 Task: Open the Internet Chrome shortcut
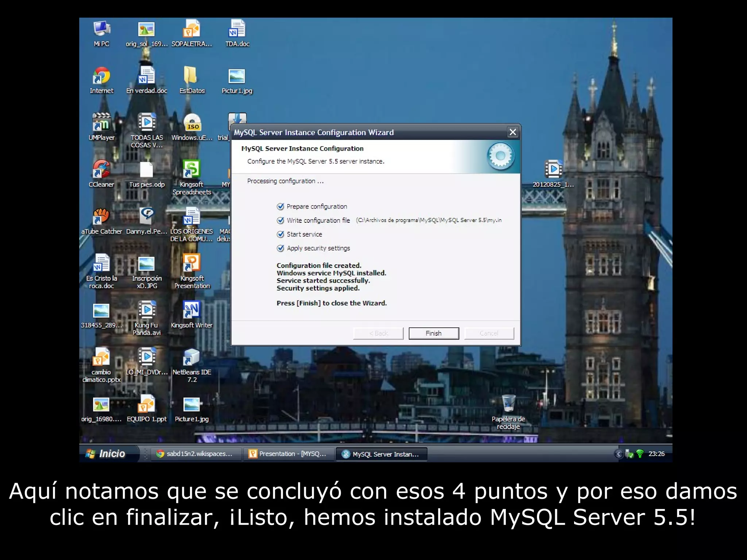(101, 81)
